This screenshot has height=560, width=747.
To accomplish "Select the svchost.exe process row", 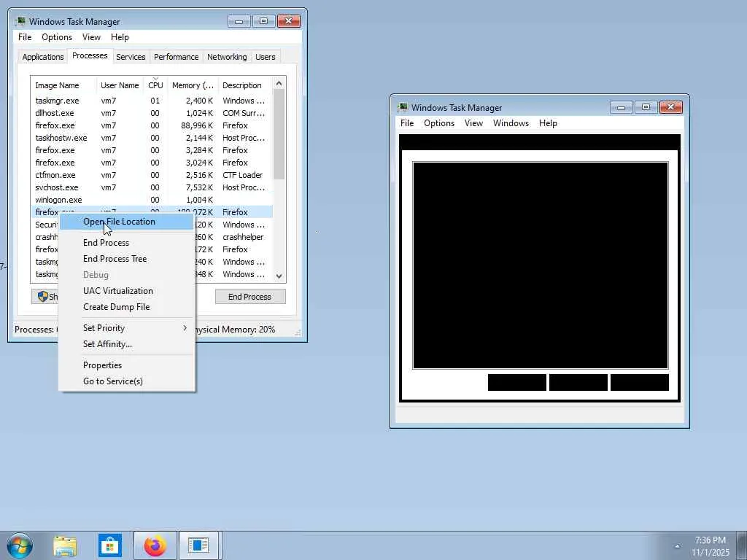I will (152, 187).
